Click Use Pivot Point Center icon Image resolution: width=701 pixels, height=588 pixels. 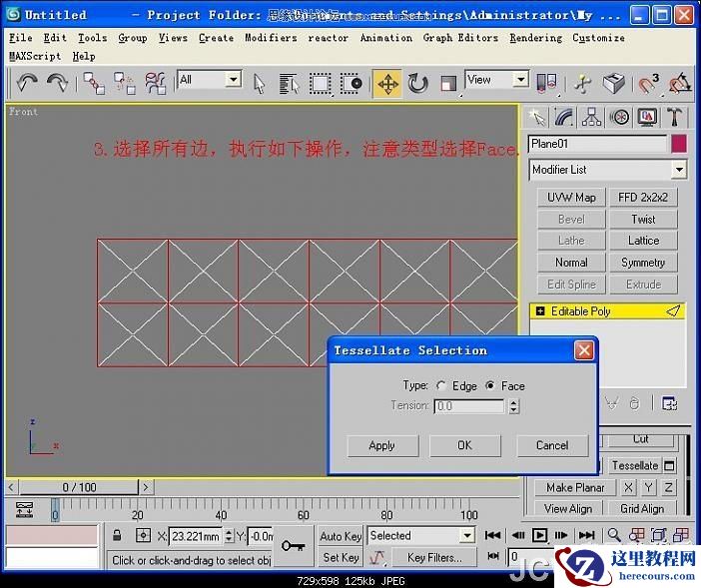tap(546, 83)
